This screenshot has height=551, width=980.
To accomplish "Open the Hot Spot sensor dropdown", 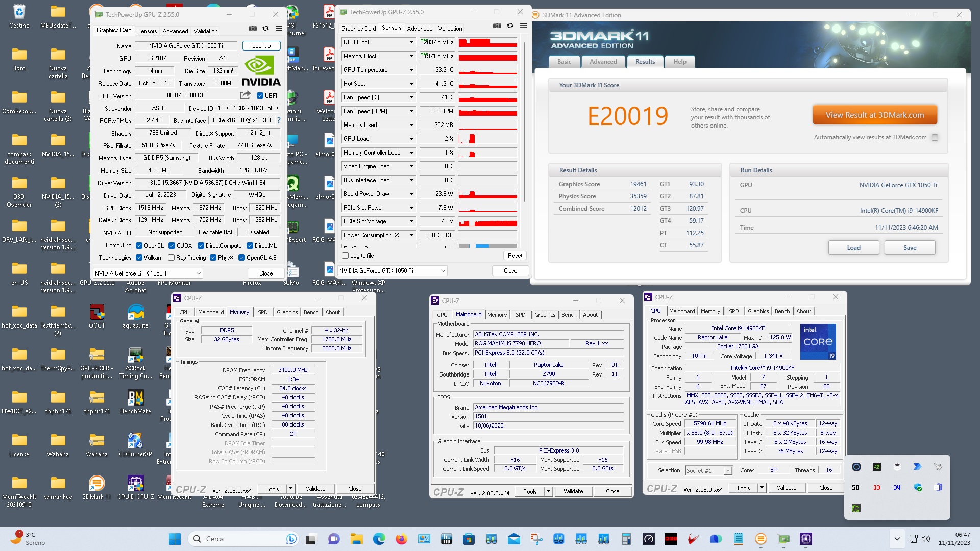I will pyautogui.click(x=411, y=84).
